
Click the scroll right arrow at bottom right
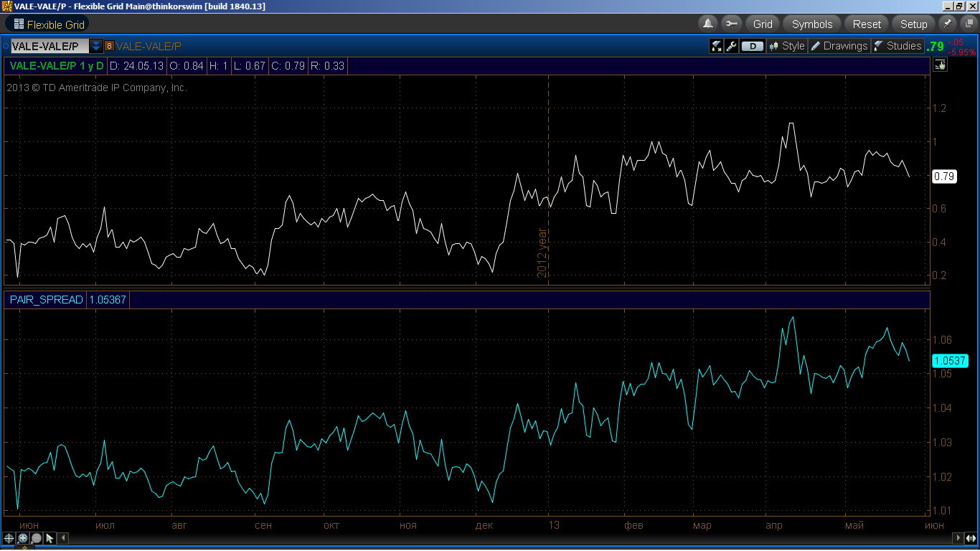[958, 537]
